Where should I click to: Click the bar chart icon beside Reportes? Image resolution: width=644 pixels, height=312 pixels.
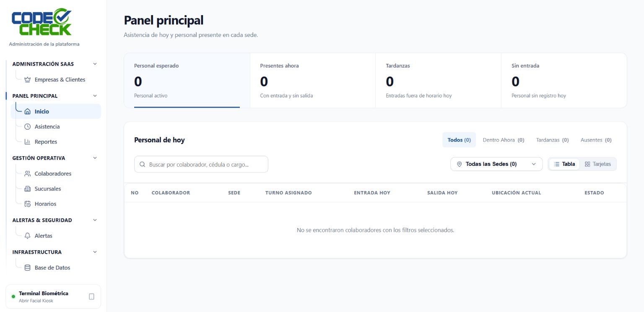click(28, 142)
